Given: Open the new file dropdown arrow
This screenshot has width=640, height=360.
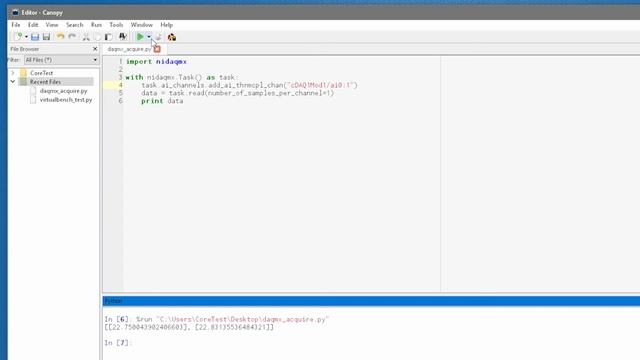Looking at the screenshot, I should [26, 37].
